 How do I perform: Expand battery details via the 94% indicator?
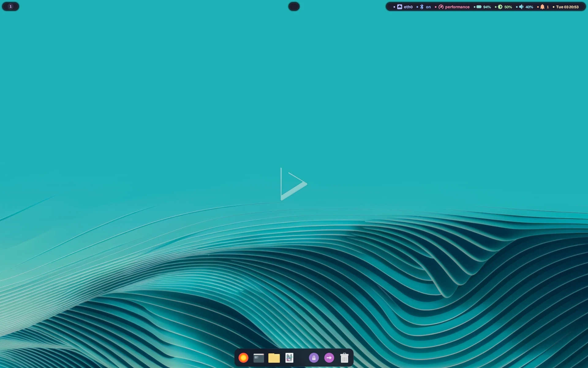487,6
